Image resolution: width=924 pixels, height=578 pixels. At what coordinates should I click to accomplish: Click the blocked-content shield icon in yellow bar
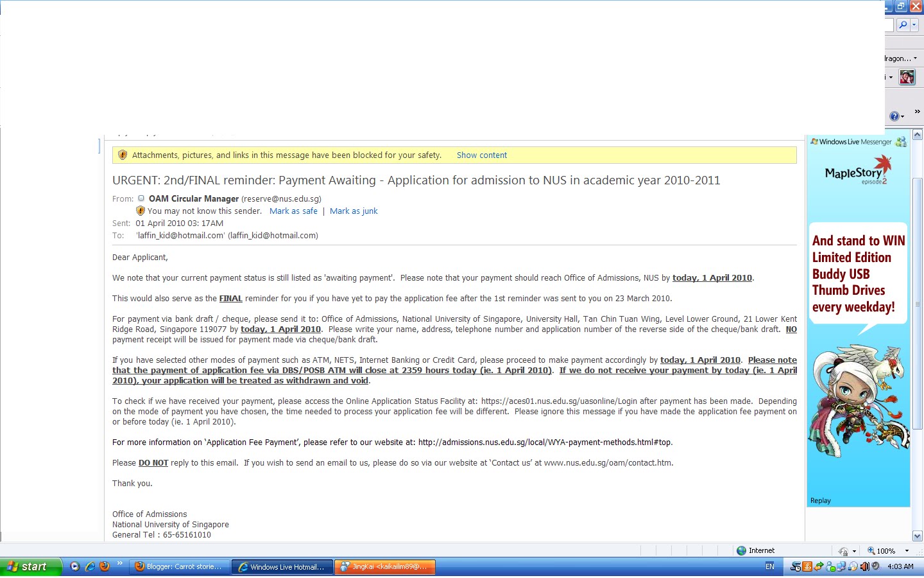pos(123,155)
